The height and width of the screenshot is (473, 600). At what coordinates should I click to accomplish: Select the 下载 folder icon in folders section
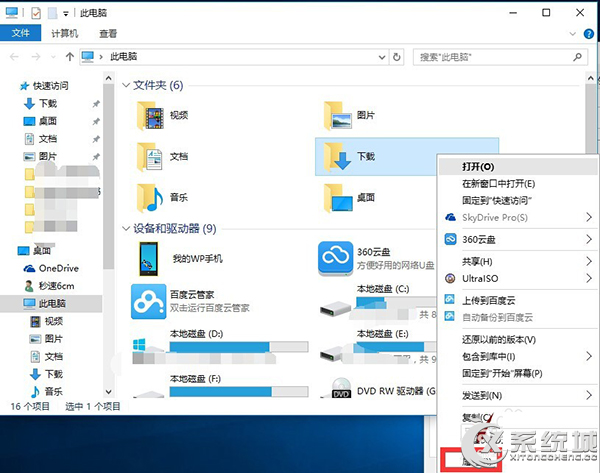tap(338, 157)
